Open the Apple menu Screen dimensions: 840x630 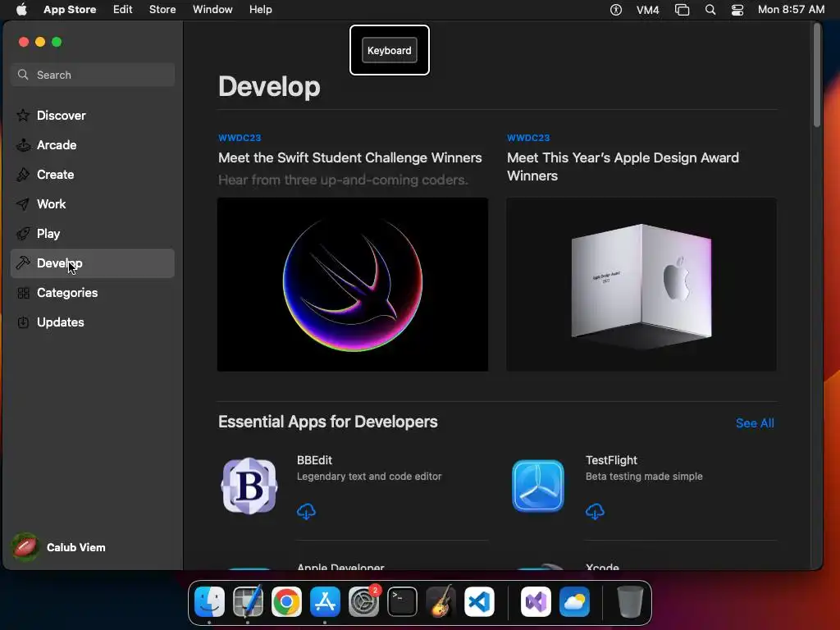tap(21, 10)
